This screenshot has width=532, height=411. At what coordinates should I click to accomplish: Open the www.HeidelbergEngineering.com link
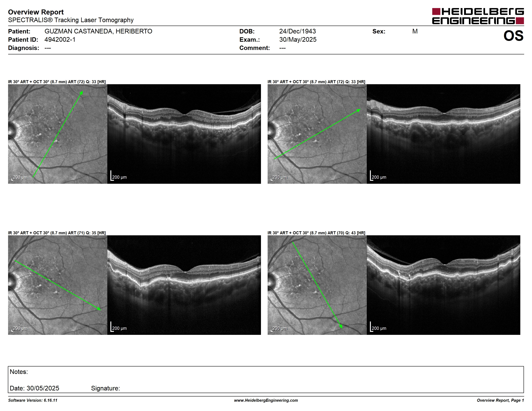(266, 401)
